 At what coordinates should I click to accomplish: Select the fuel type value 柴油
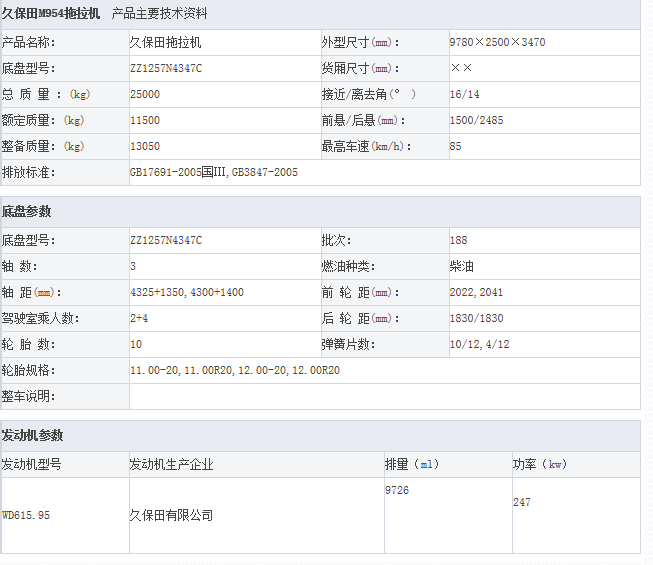point(462,266)
